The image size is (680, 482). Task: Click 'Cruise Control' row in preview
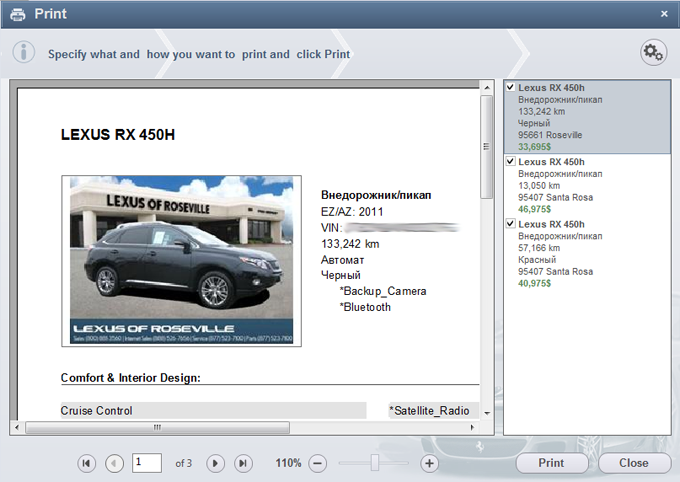[213, 410]
